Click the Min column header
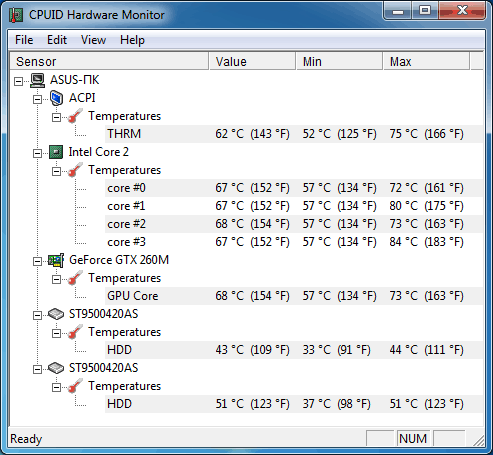 pos(339,61)
